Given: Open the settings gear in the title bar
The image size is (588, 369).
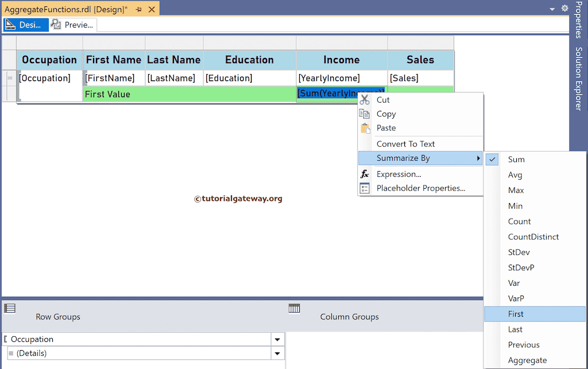Looking at the screenshot, I should pos(564,8).
